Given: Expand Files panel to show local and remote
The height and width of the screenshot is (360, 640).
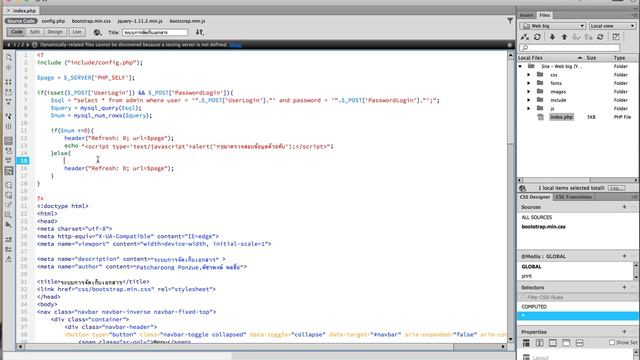Looking at the screenshot, I should (616, 37).
